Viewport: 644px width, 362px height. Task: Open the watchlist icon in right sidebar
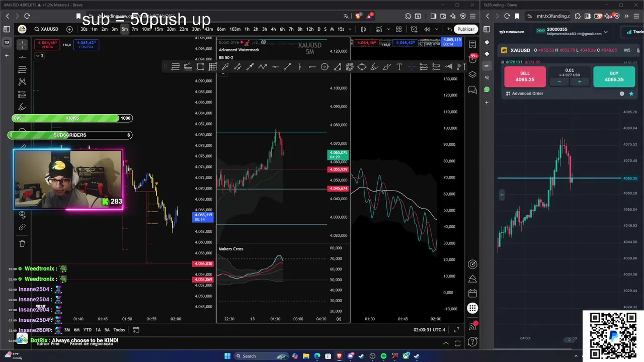472,45
